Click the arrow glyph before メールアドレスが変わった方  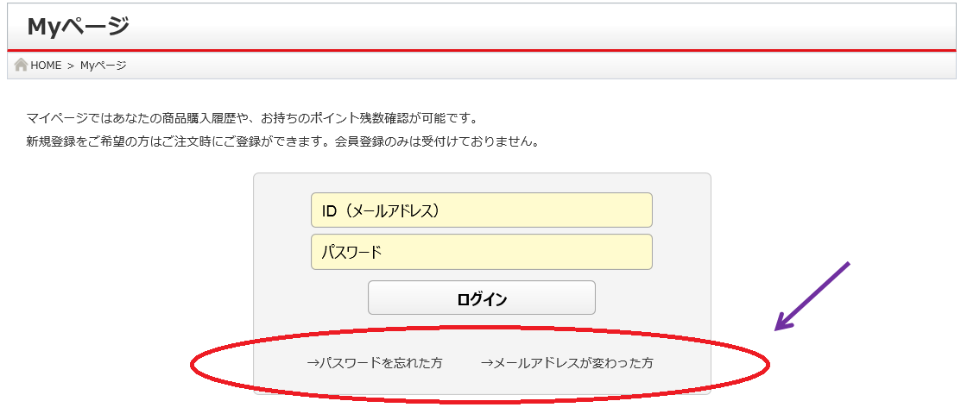[x=487, y=362]
